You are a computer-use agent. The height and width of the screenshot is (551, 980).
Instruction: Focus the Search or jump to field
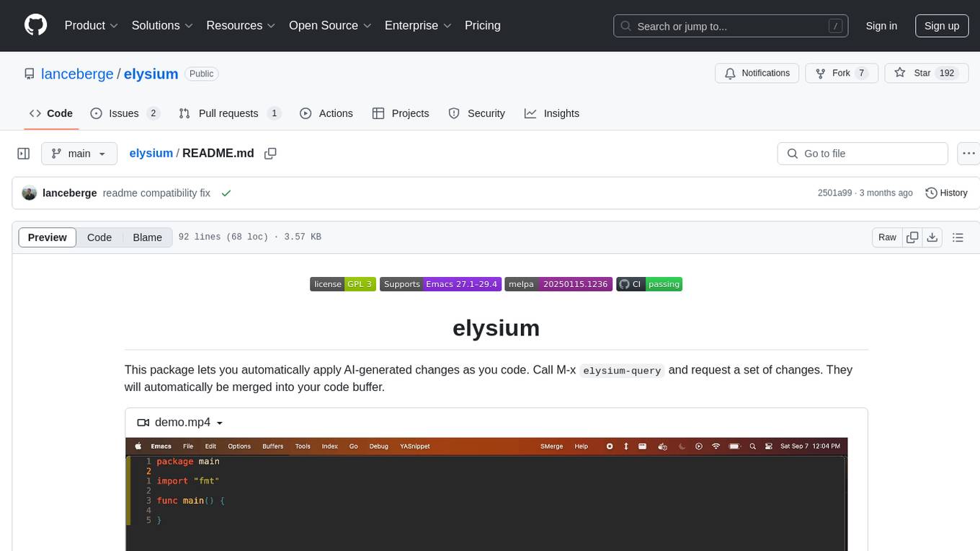tap(731, 26)
